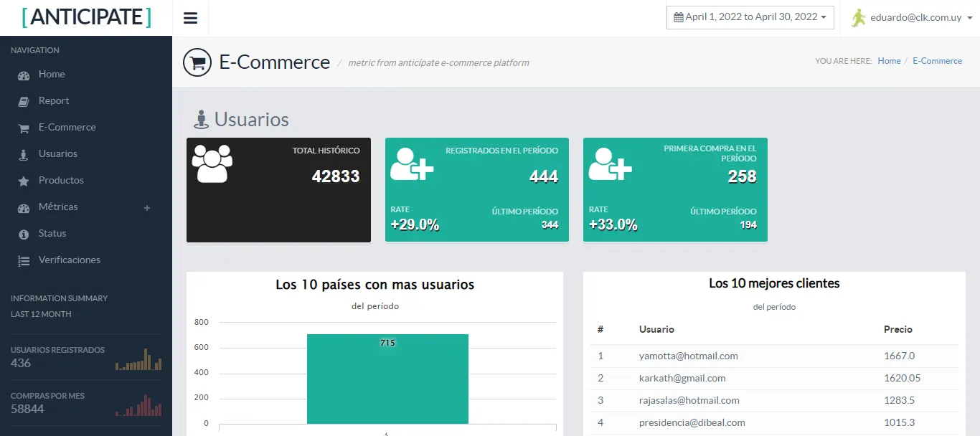980x436 pixels.
Task: Click the Verificaciones checklist icon
Action: (24, 260)
